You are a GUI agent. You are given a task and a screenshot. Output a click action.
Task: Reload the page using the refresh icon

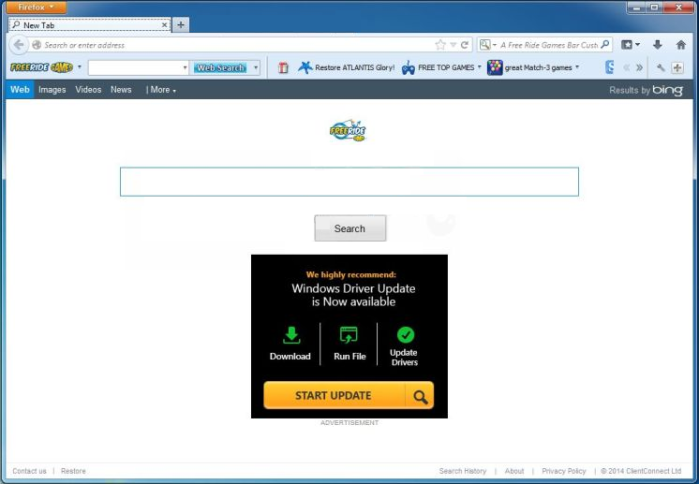point(465,45)
